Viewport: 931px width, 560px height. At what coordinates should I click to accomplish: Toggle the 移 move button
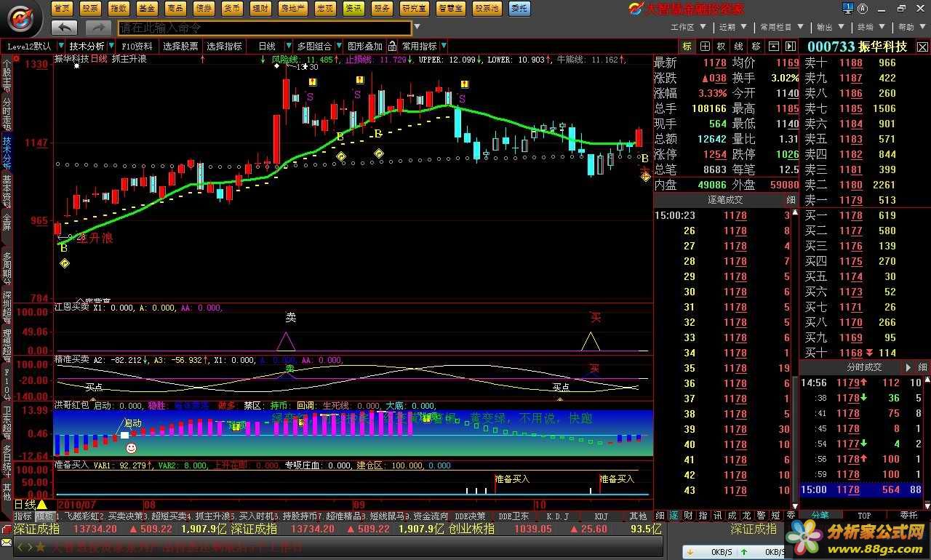click(x=756, y=46)
